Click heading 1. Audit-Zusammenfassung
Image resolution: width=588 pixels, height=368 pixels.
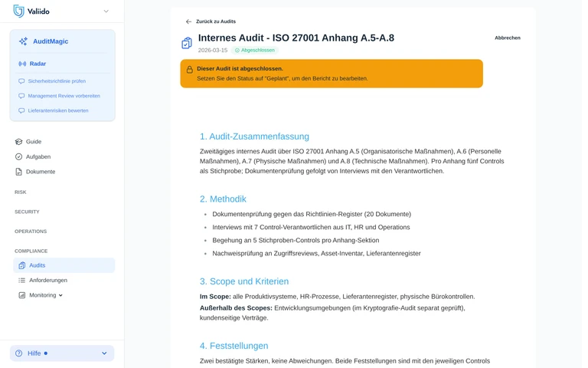coord(254,136)
